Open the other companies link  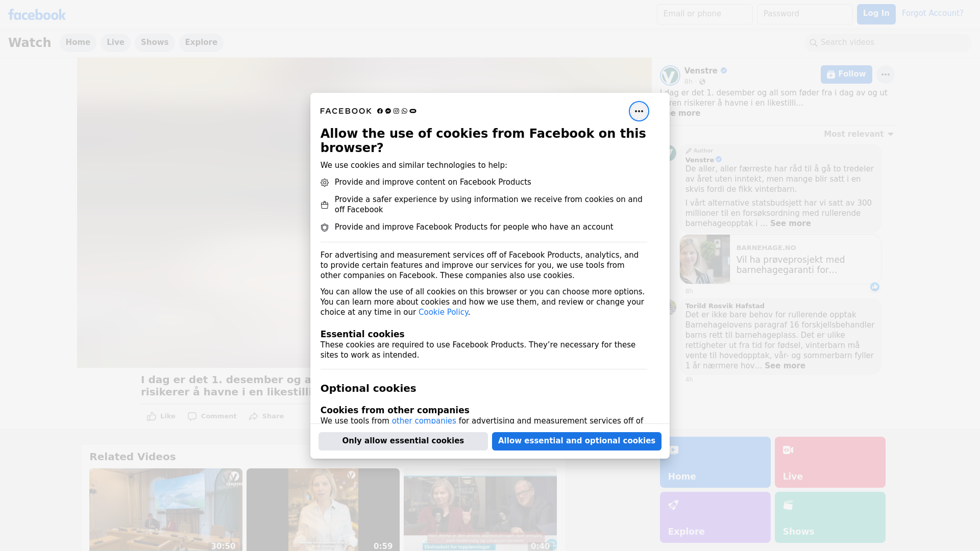(424, 421)
